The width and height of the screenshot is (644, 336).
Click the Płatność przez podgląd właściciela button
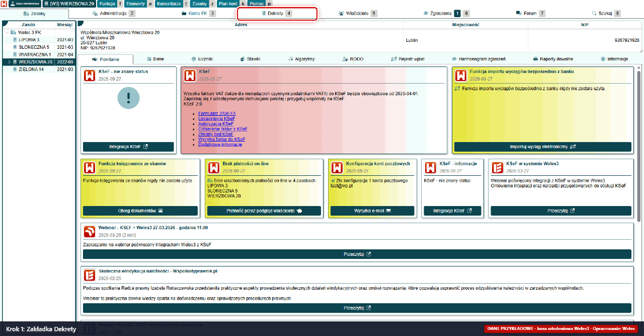[264, 211]
